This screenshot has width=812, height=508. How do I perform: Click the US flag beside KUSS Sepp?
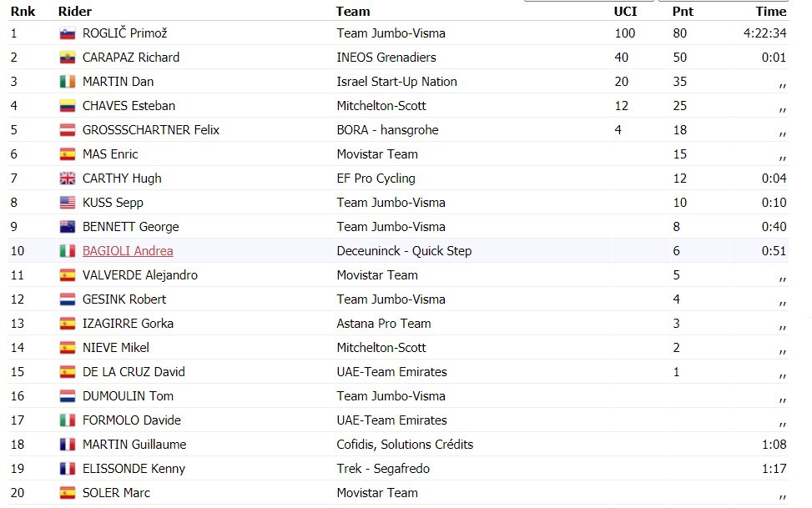coord(68,203)
